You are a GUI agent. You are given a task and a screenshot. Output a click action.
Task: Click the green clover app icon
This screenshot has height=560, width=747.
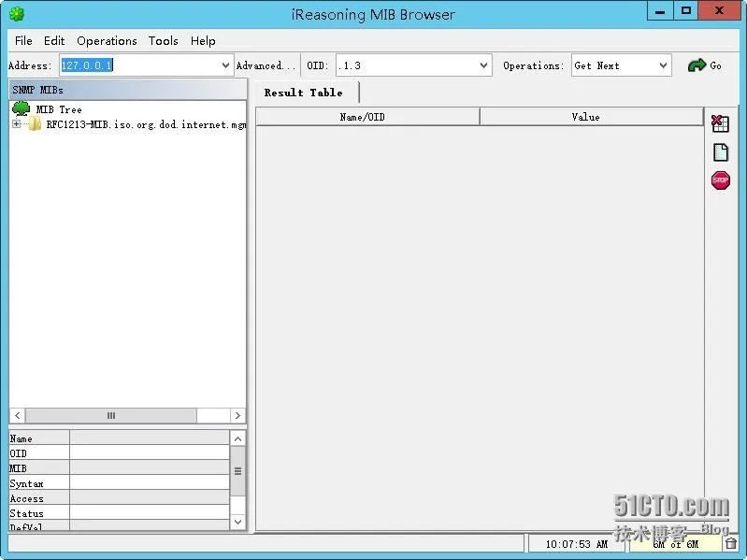(17, 14)
